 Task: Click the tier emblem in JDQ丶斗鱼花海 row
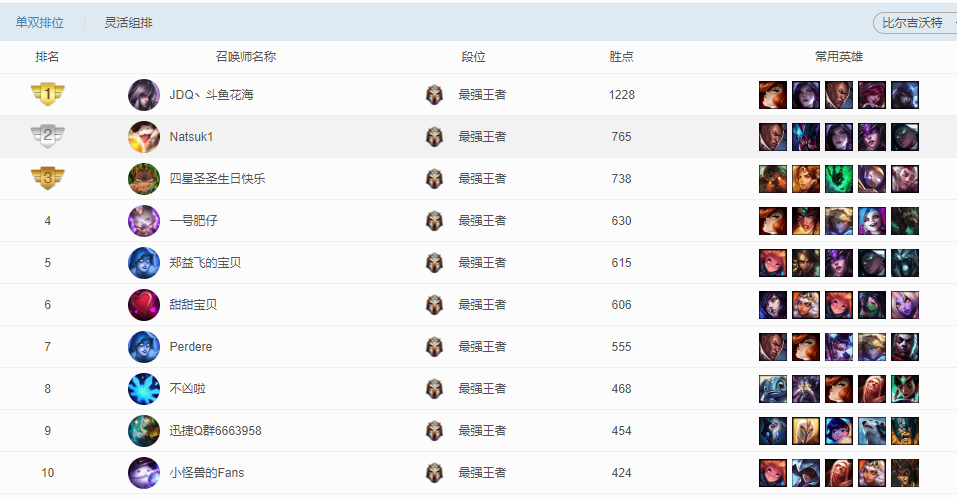(434, 95)
